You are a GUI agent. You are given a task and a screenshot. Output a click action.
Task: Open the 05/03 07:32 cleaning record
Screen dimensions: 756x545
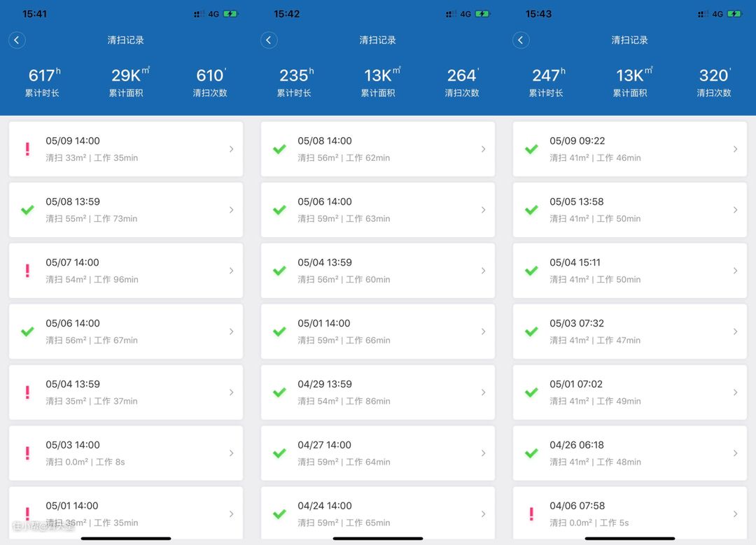tap(629, 332)
